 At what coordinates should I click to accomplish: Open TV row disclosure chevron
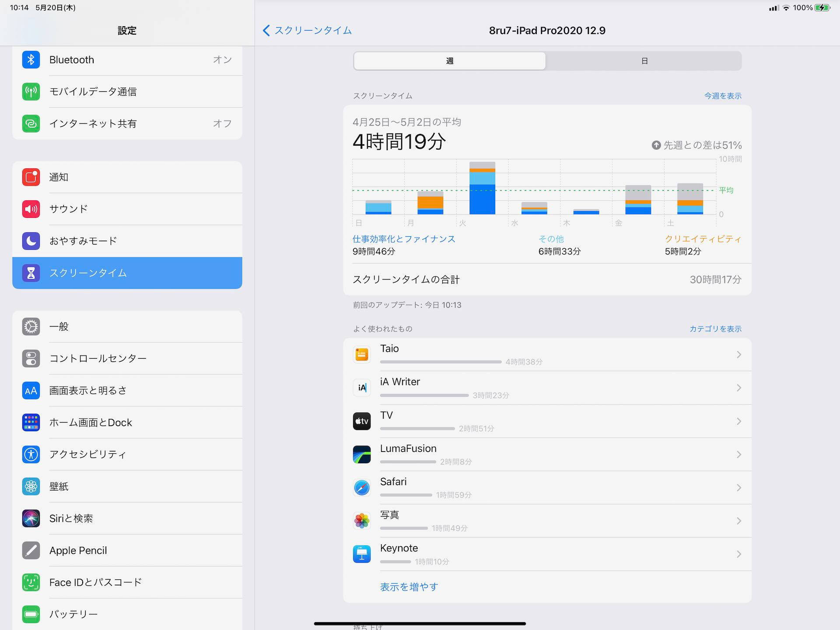point(738,421)
